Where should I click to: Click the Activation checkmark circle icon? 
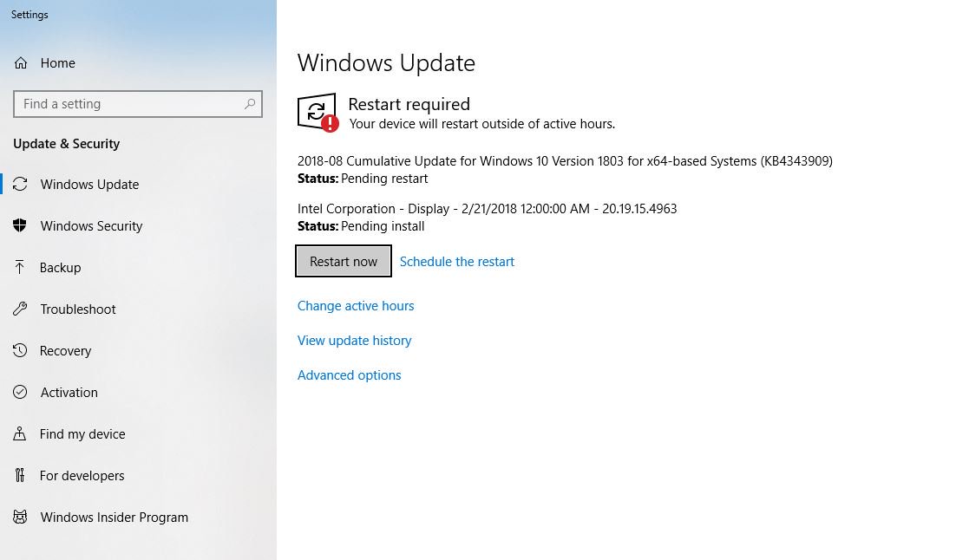click(20, 392)
